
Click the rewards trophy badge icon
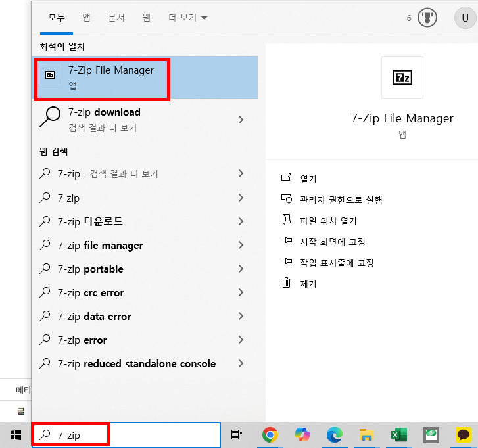pos(427,18)
